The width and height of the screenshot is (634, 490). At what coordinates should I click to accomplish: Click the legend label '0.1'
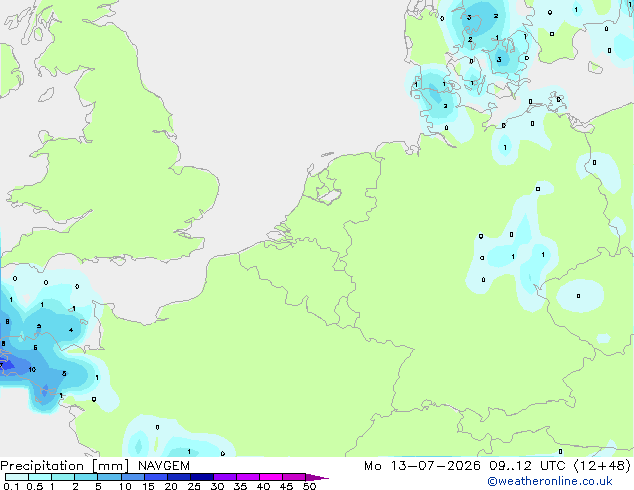click(x=11, y=486)
